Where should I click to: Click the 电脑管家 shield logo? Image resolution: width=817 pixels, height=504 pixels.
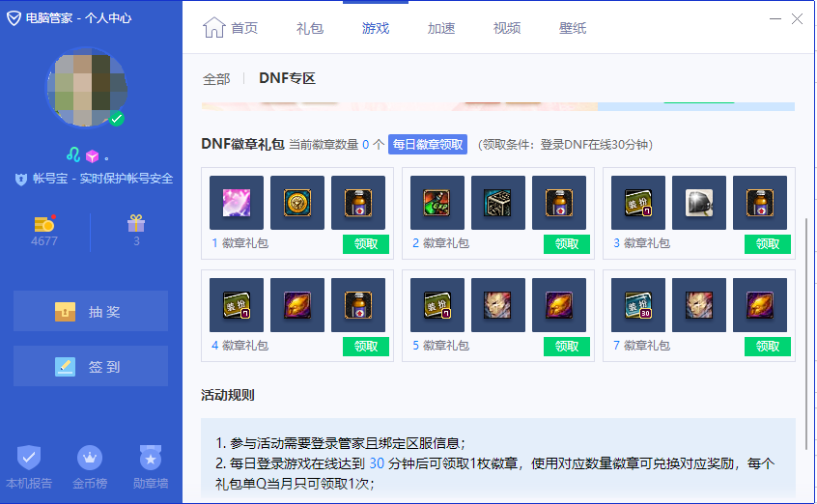coord(14,18)
